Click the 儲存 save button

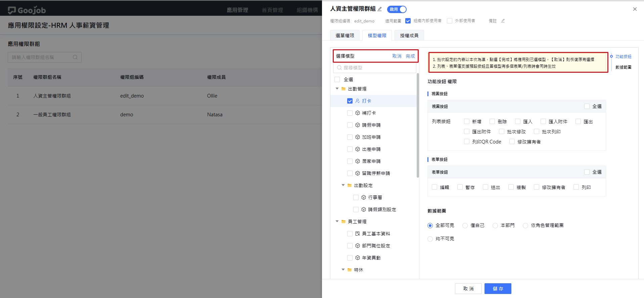[498, 289]
